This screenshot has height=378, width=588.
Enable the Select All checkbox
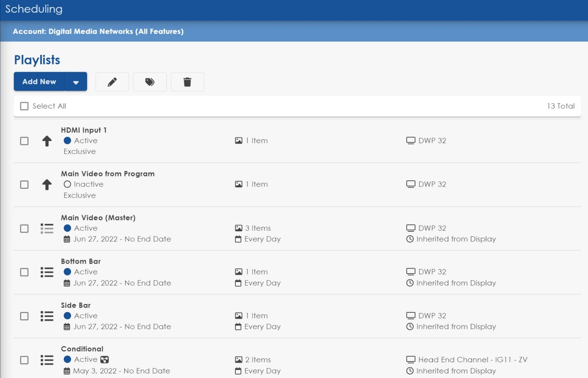(x=24, y=106)
